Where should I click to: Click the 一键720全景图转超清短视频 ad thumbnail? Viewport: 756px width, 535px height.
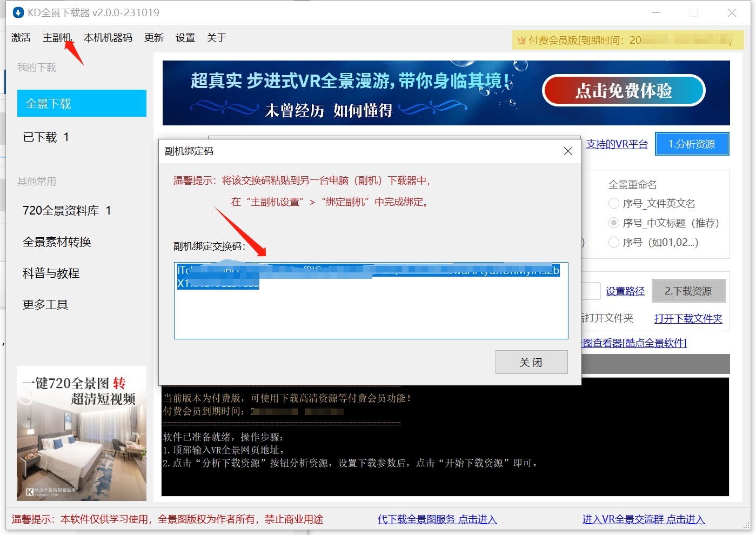(x=82, y=433)
